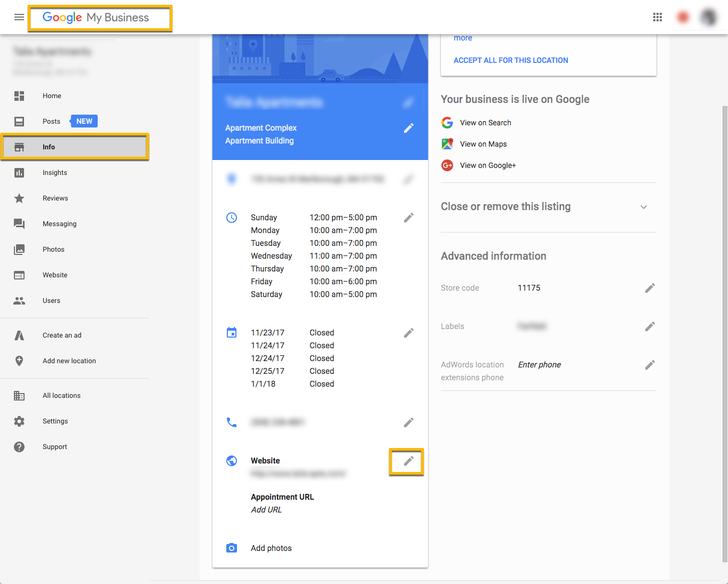The height and width of the screenshot is (584, 728).
Task: Expand Close or remove this listing
Action: [x=644, y=207]
